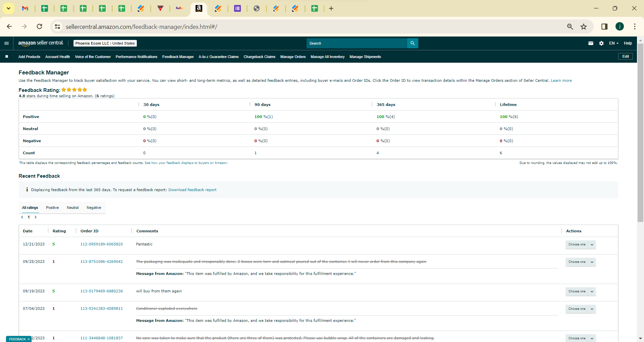Open Choose one dropdown for the 09/25/2023 feedback
644x342 pixels.
(x=581, y=262)
